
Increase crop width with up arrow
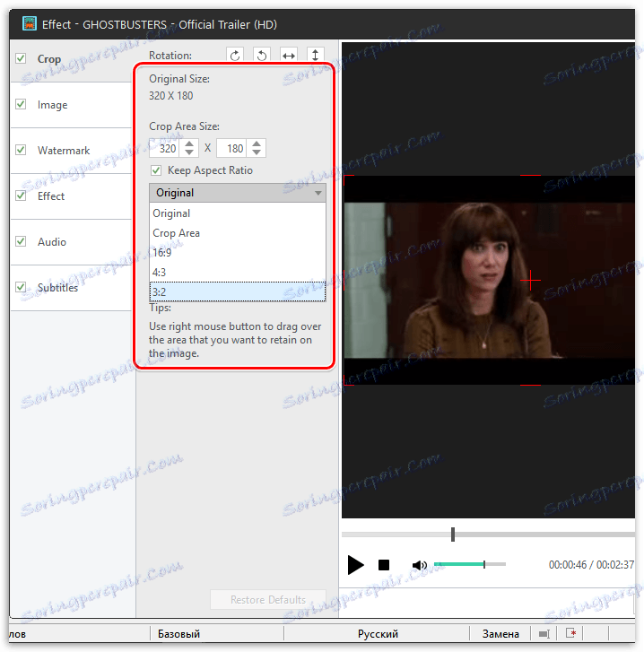(189, 143)
